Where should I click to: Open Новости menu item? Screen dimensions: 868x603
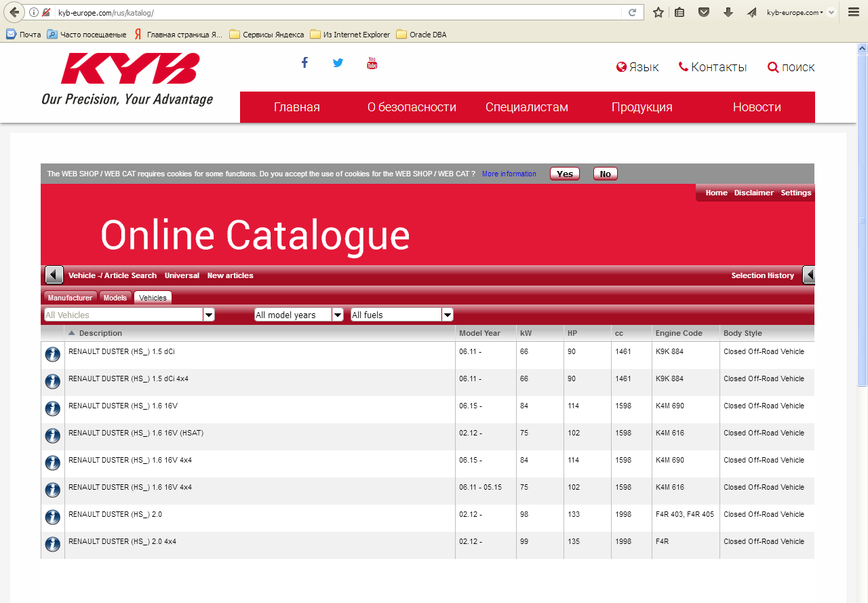(757, 107)
